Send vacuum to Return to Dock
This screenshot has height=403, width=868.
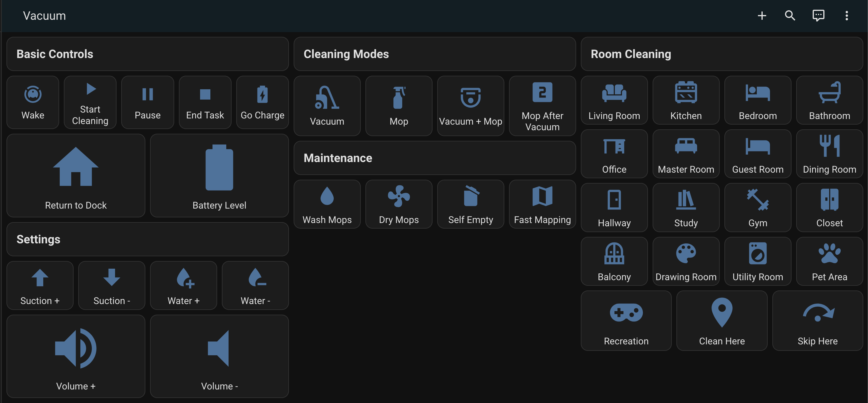[x=76, y=175]
